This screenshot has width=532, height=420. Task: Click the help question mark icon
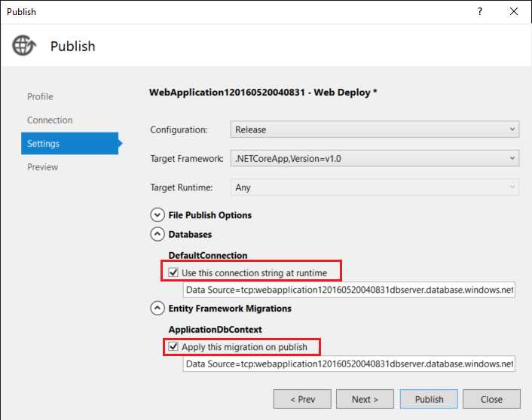[480, 11]
